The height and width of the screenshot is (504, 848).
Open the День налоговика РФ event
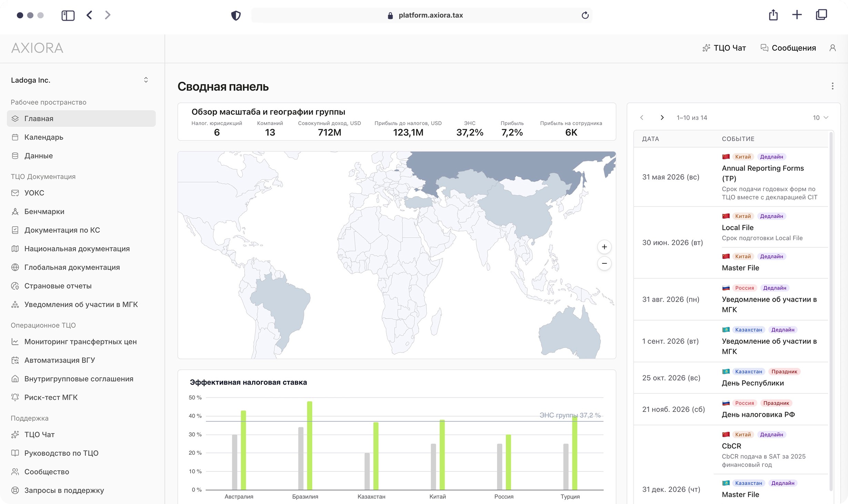point(758,414)
